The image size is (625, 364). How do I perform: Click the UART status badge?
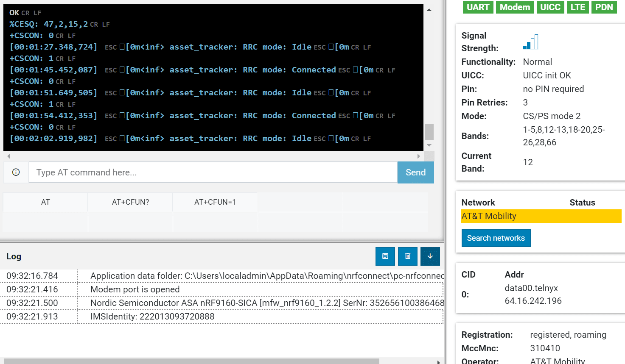tap(478, 7)
